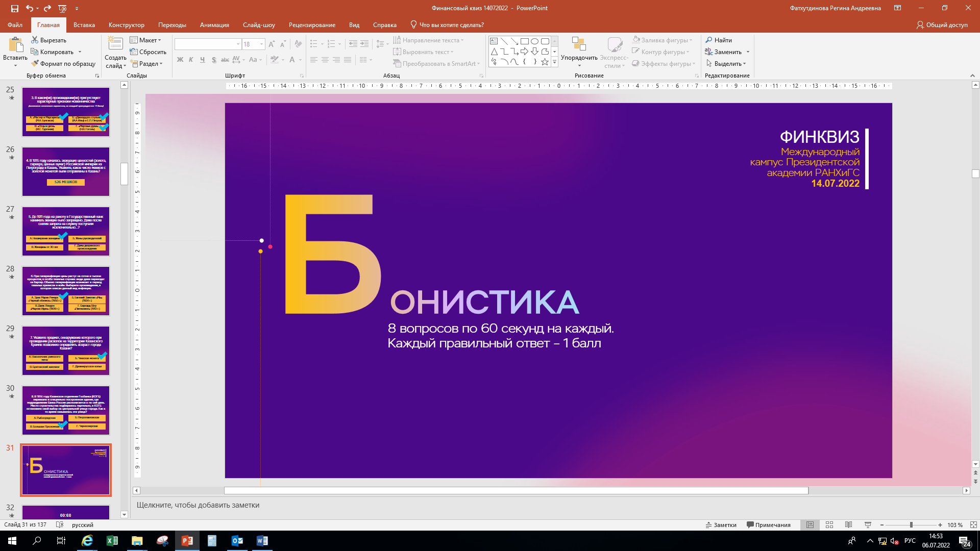Click 'Что вы хотите сделать?' search

click(x=447, y=24)
